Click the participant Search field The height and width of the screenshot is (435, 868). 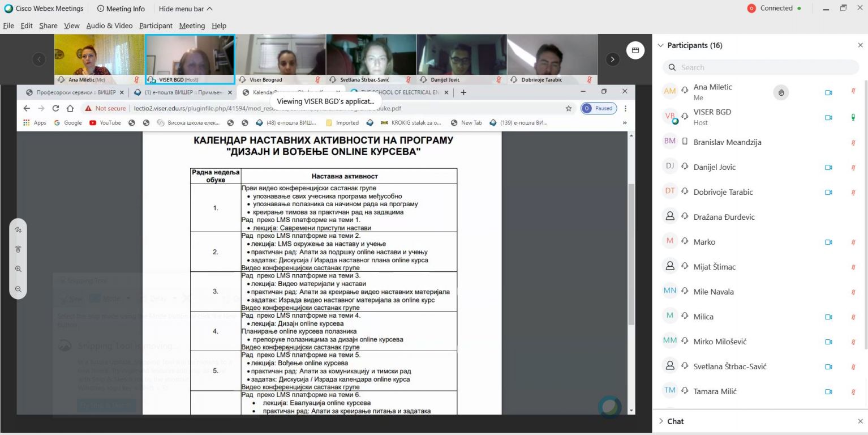[x=760, y=67]
